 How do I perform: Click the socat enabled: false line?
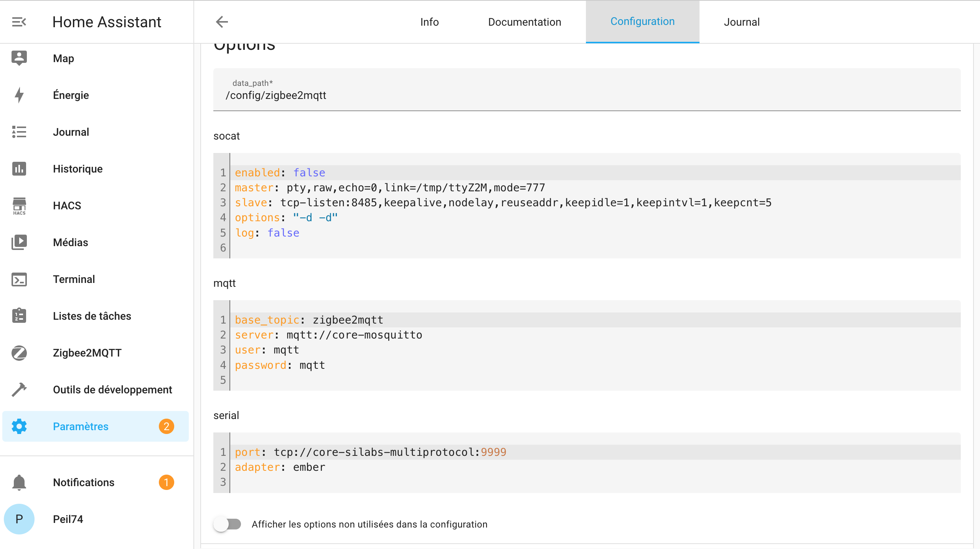[x=280, y=173]
